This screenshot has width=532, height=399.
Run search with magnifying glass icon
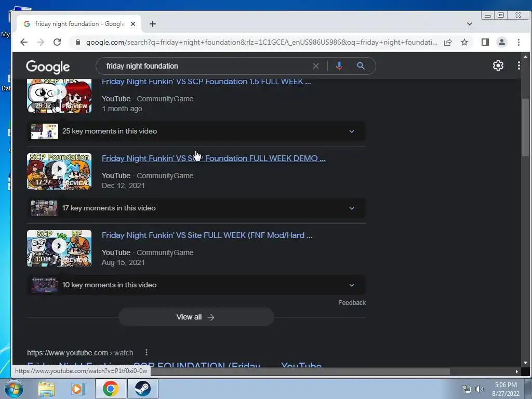361,66
